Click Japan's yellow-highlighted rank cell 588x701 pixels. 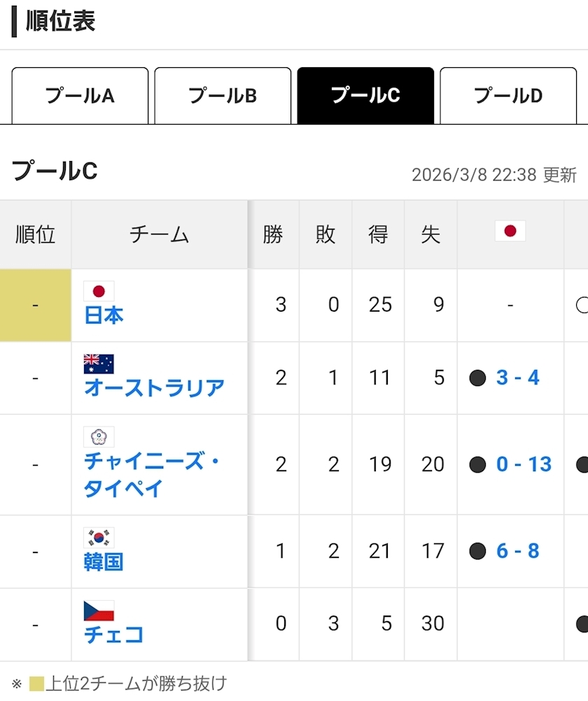36,305
